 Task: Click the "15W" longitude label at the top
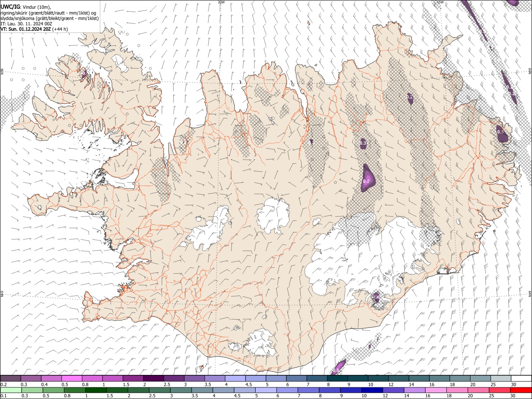click(440, 2)
